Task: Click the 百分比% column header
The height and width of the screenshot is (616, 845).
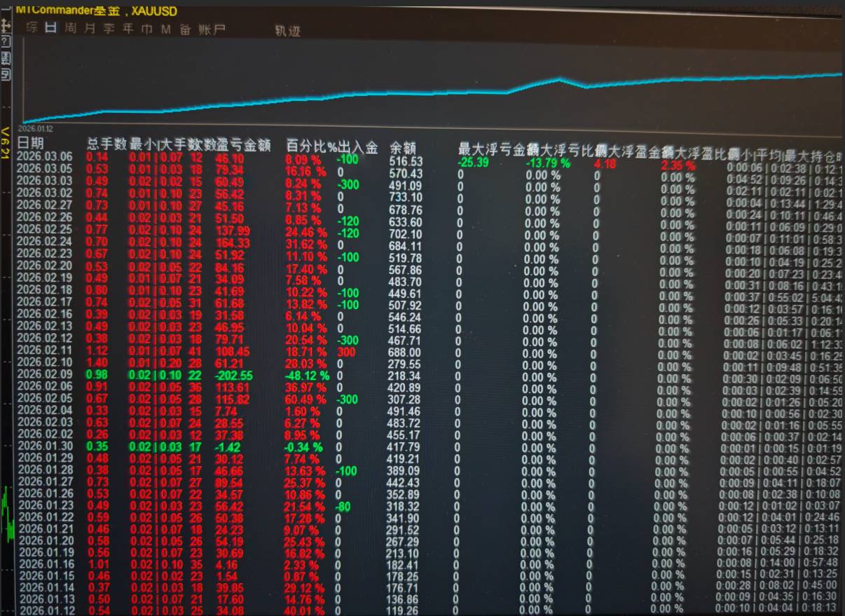Action: click(312, 147)
